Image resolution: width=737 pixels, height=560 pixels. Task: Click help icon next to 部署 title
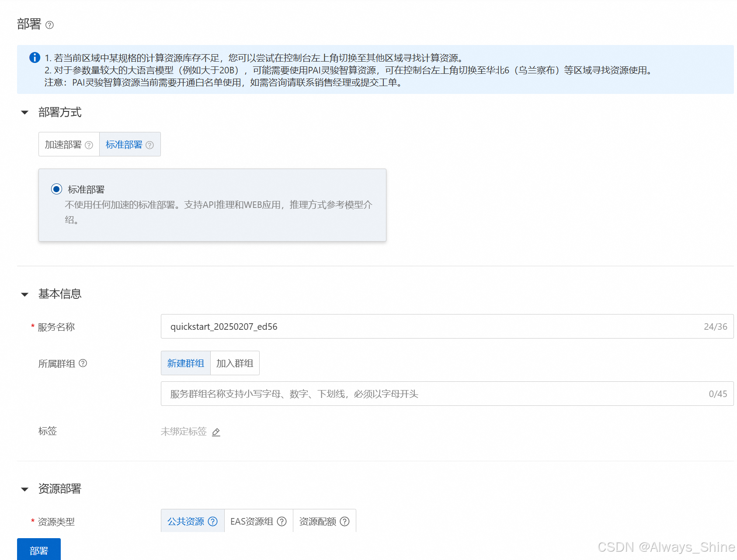(49, 25)
